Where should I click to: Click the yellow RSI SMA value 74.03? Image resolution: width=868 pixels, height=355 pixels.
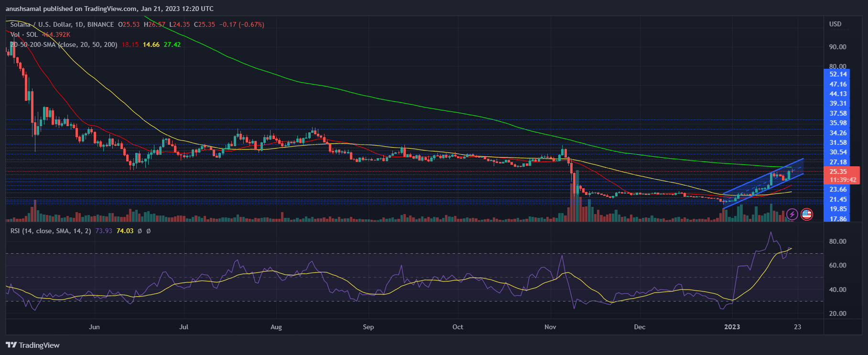pyautogui.click(x=125, y=231)
